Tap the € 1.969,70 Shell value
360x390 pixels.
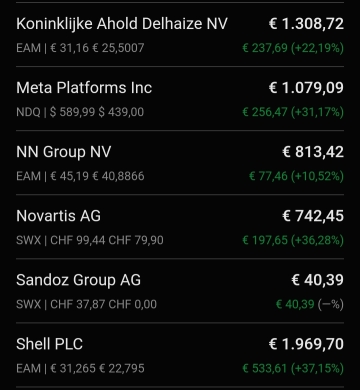click(x=306, y=344)
